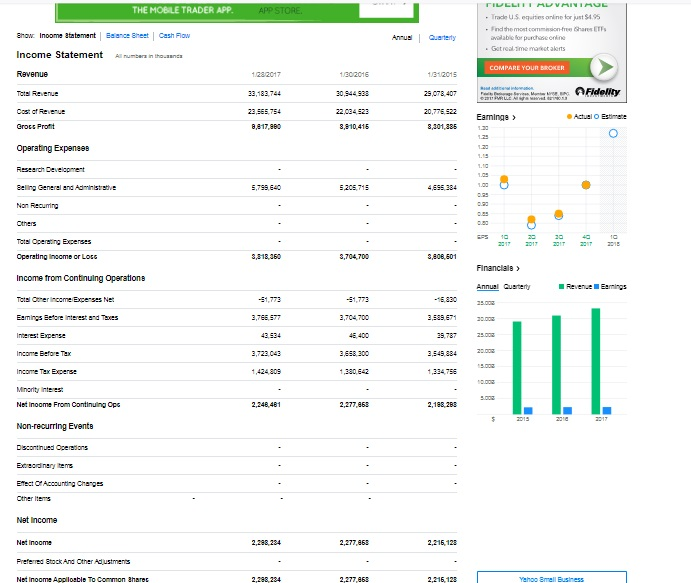Image resolution: width=691 pixels, height=583 pixels.
Task: Click the 1/31/2015 column header
Action: (x=442, y=74)
